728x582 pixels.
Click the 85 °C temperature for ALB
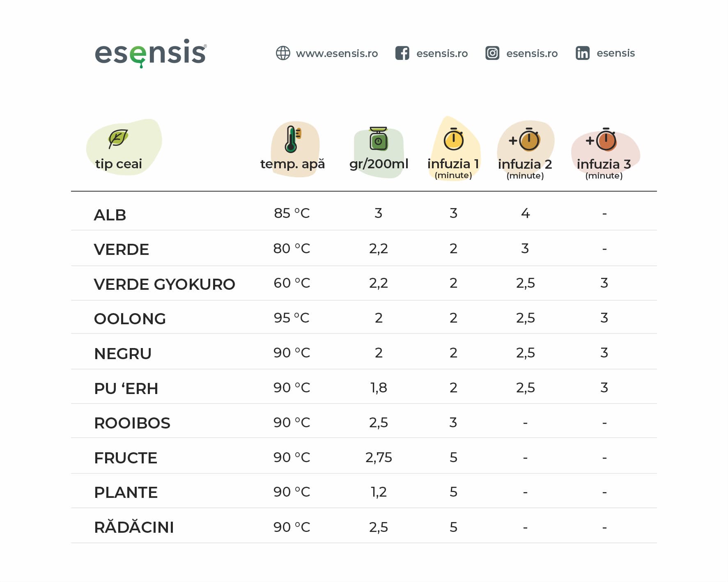coord(292,213)
